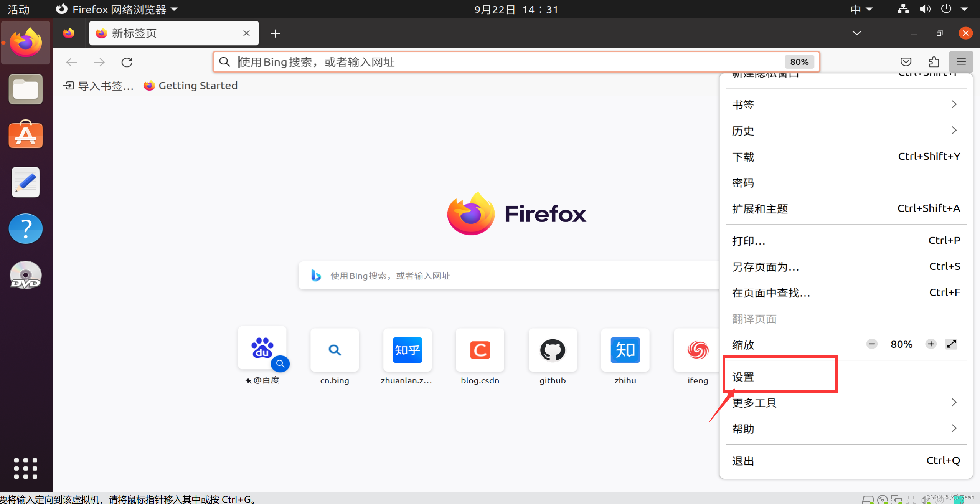Reset the 80% zoom badge in address bar
Screen dimensions: 980x504
799,62
